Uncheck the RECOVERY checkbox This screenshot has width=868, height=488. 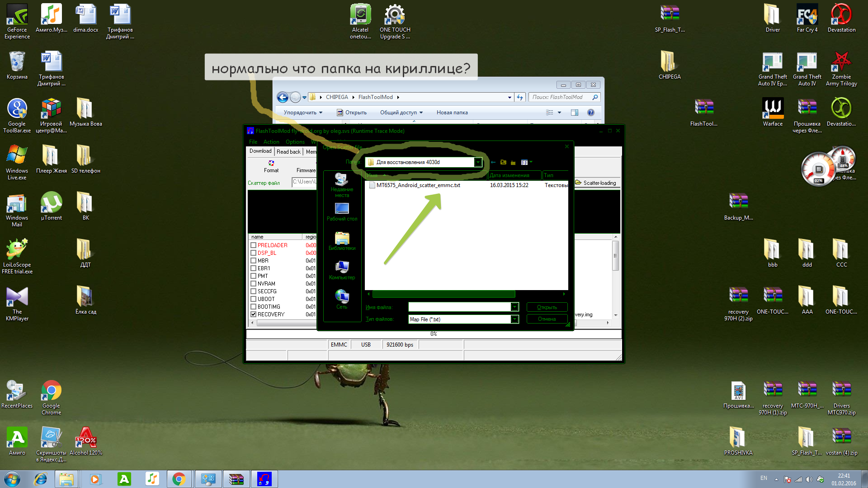pos(254,314)
